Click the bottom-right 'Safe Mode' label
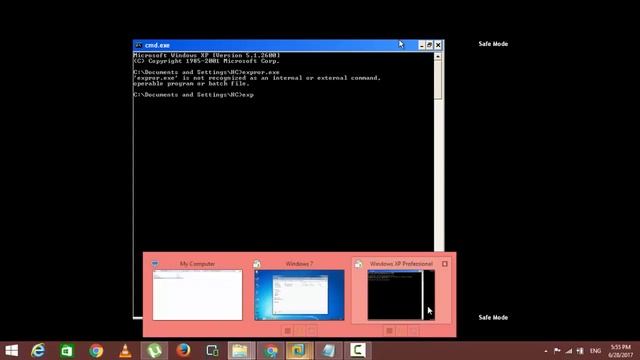 pyautogui.click(x=493, y=317)
